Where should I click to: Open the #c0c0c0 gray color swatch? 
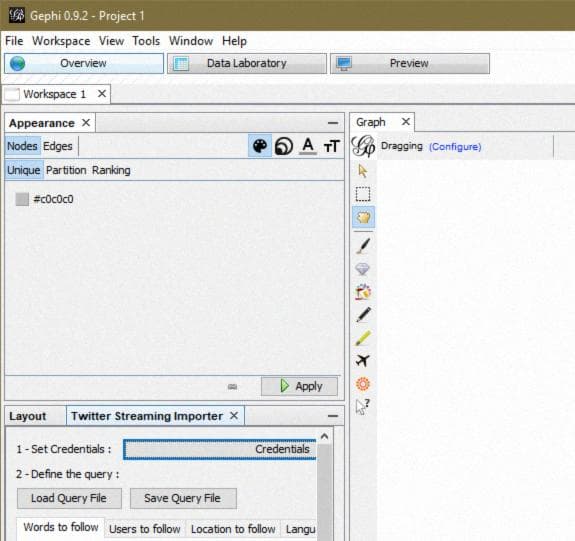(x=22, y=199)
